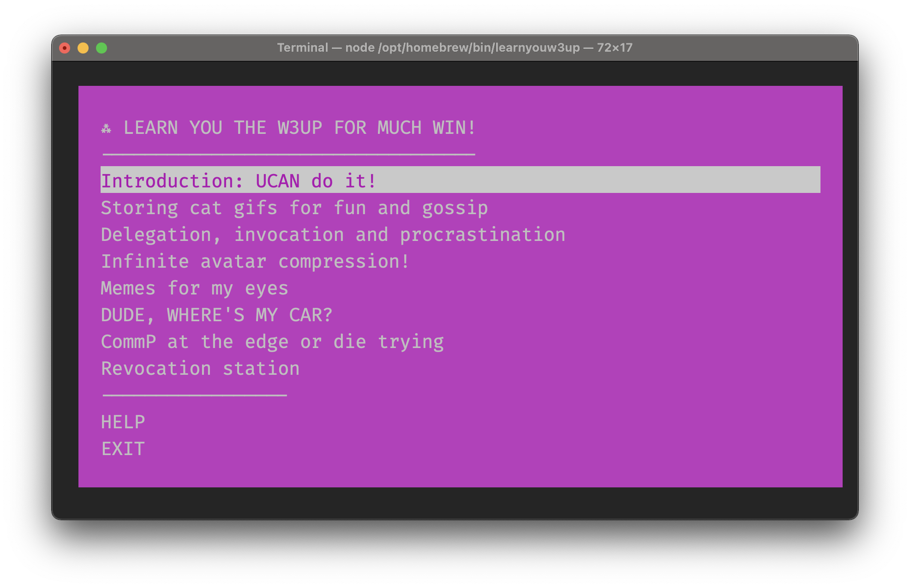Select EXIT to quit the tutorial

tap(123, 448)
